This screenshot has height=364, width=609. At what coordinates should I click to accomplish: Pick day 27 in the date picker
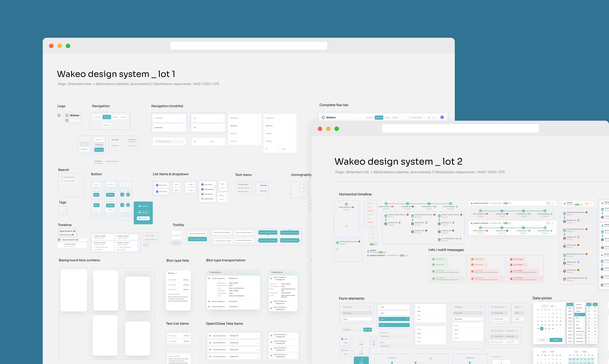coord(541,329)
